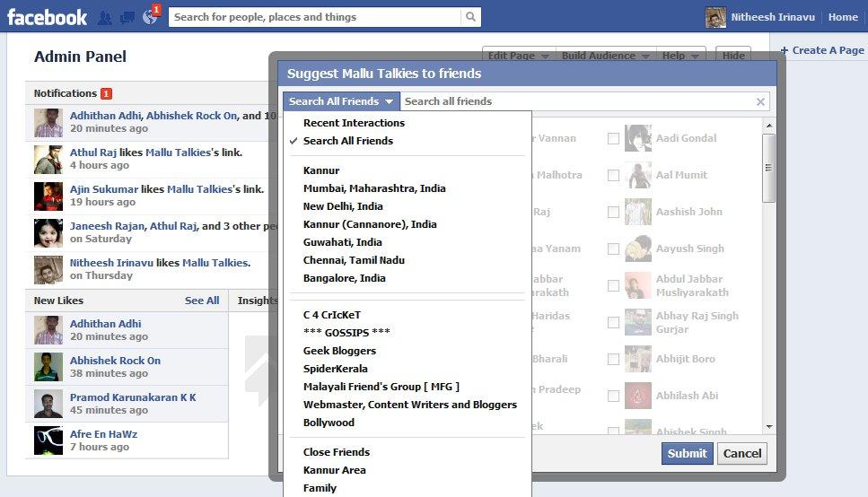Select the SpiderKerala group
The image size is (868, 497).
pos(335,369)
